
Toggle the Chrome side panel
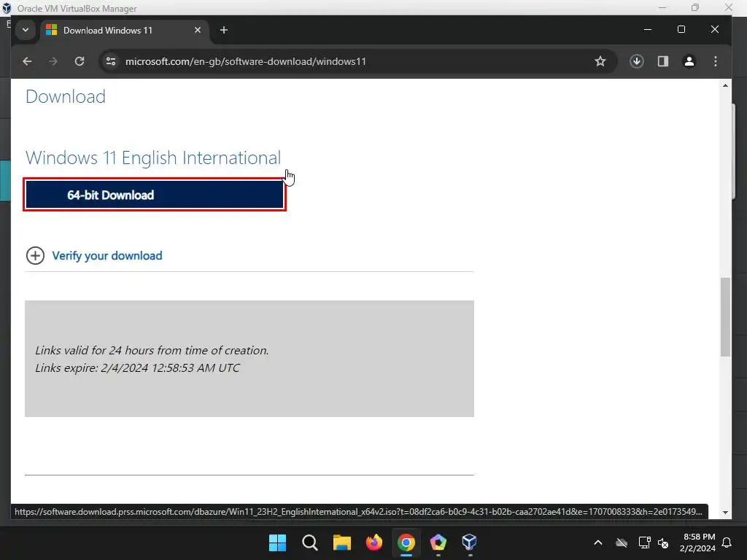tap(662, 61)
